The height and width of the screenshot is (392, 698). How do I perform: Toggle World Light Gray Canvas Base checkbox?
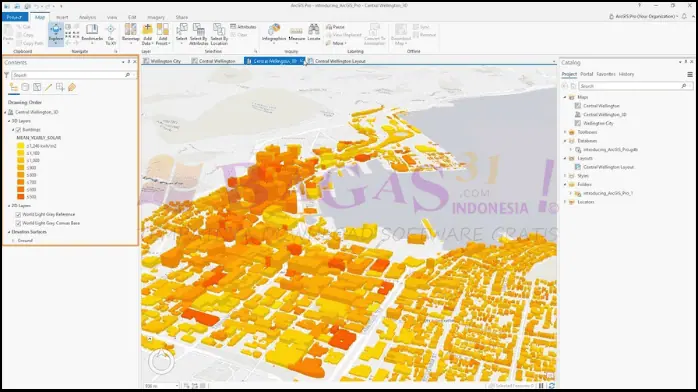[18, 223]
